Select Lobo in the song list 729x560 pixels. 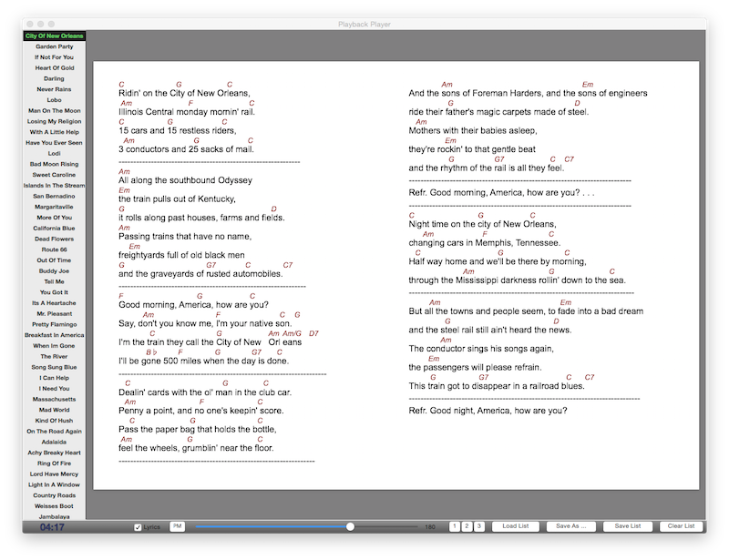tap(55, 100)
